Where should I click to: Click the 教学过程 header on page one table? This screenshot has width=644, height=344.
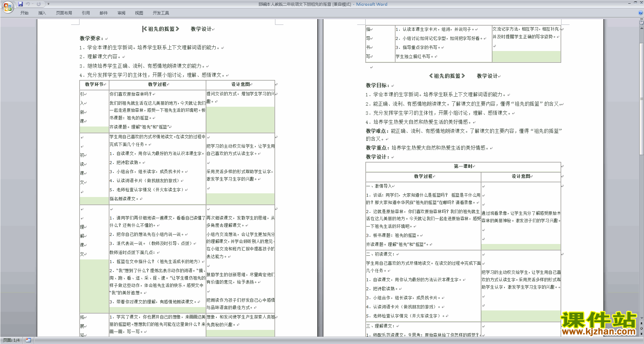[157, 85]
